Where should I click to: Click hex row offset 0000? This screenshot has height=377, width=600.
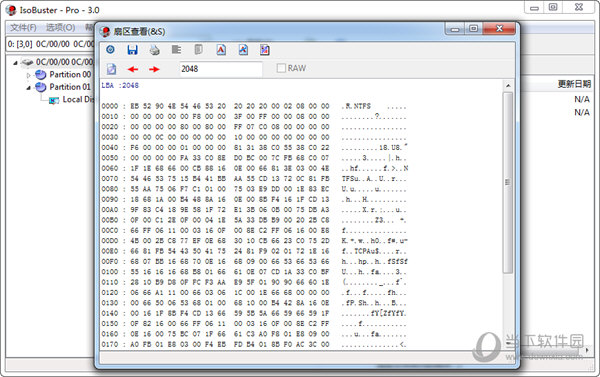pos(110,106)
